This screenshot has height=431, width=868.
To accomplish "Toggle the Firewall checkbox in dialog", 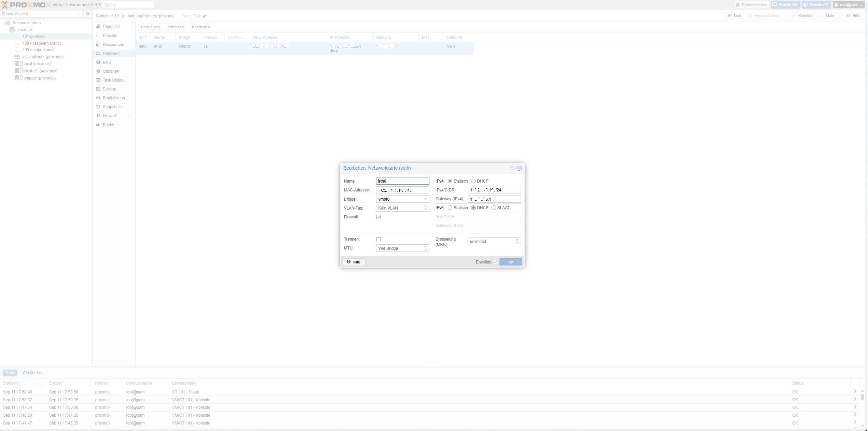I will click(378, 217).
